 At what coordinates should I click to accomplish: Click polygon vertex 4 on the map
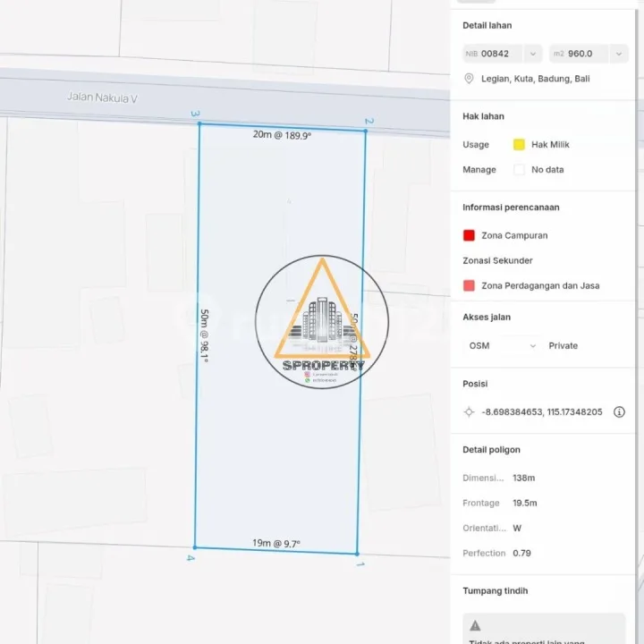point(195,547)
